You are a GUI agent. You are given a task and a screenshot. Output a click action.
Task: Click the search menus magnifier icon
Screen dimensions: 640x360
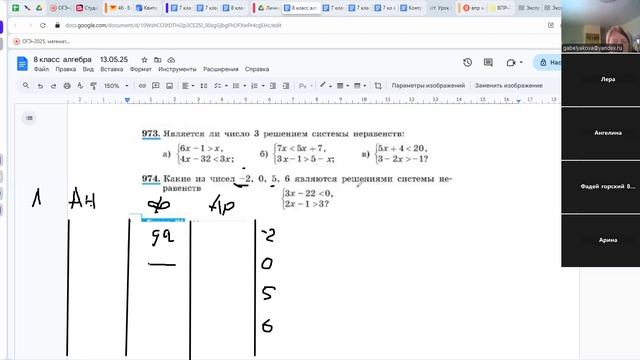(26, 86)
